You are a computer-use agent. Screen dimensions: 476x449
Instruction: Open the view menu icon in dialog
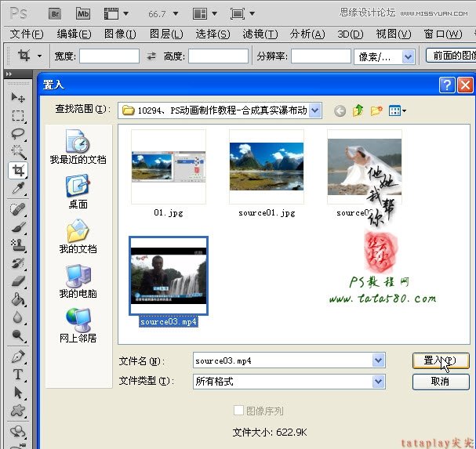[x=397, y=110]
